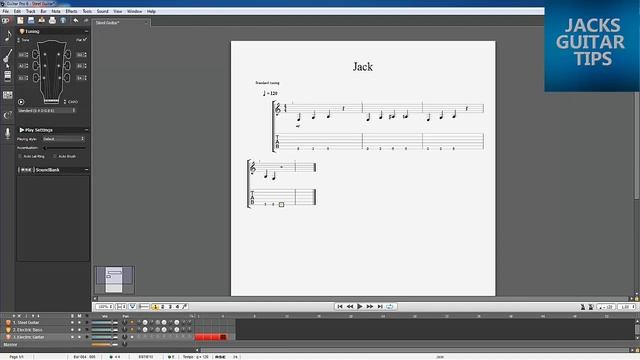This screenshot has height=360, width=640.
Task: Open the tempo value control
Action: (x=606, y=307)
